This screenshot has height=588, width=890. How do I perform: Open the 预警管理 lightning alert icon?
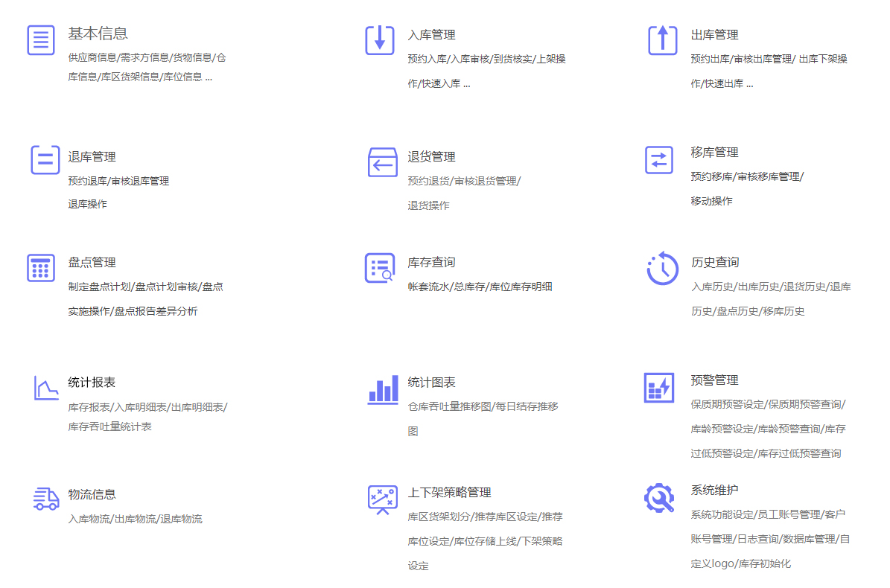(658, 388)
